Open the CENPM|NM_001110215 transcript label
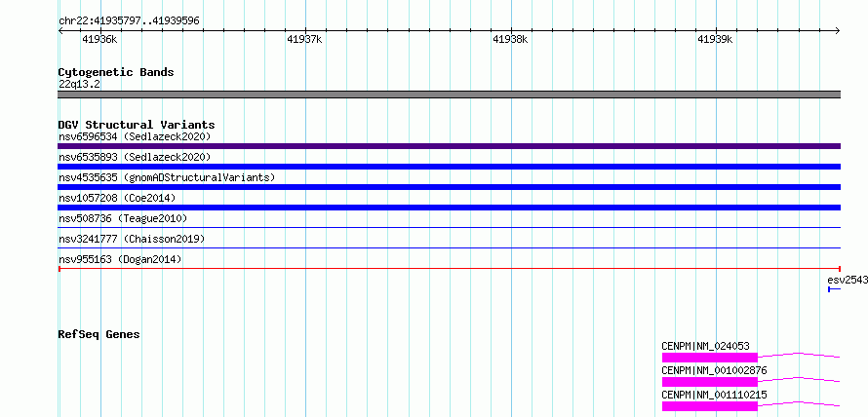 [x=714, y=395]
